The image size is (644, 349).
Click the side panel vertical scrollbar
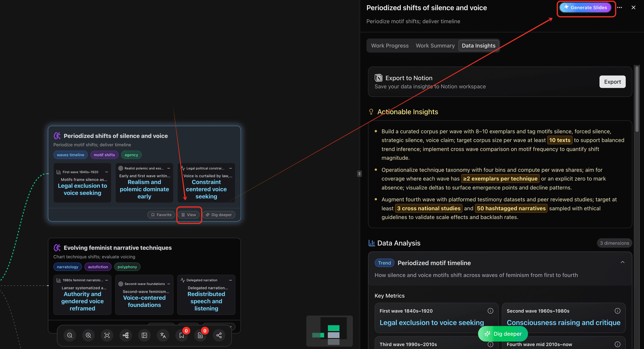637,99
